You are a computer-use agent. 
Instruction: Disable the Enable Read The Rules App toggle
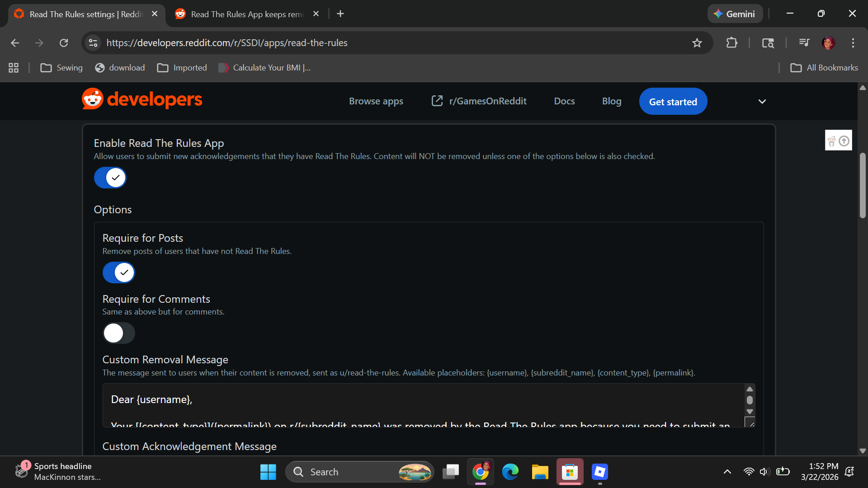[x=110, y=178]
